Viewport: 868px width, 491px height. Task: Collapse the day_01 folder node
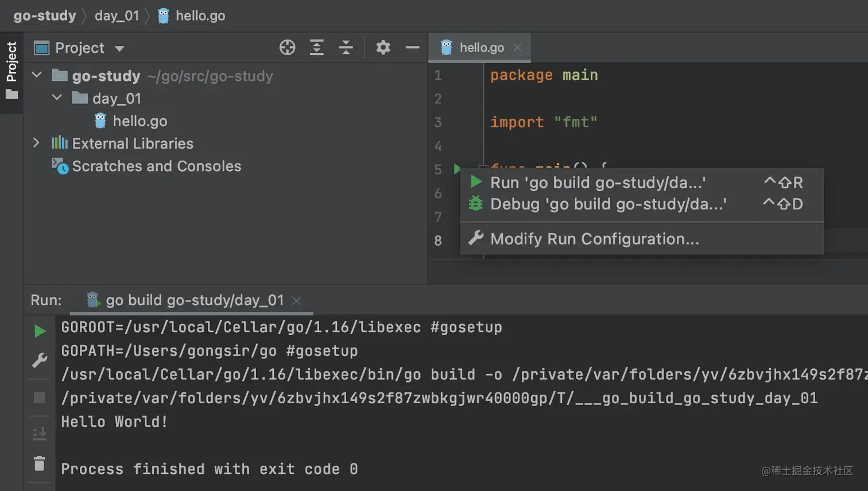tap(57, 98)
